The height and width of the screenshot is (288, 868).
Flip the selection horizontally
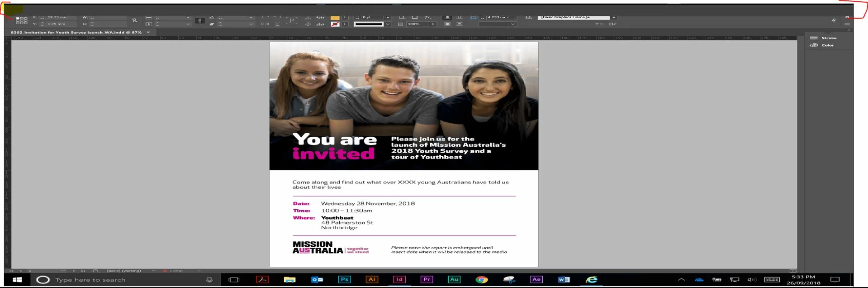[265, 24]
